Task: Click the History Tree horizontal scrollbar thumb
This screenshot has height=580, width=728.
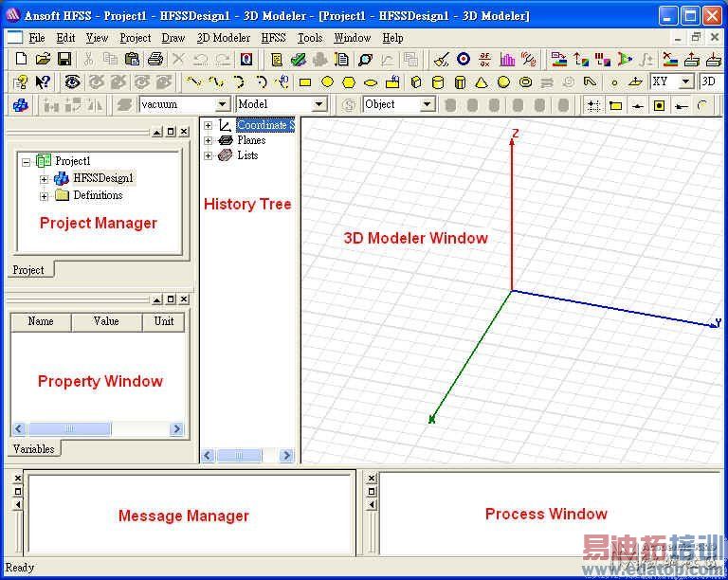Action: [239, 456]
